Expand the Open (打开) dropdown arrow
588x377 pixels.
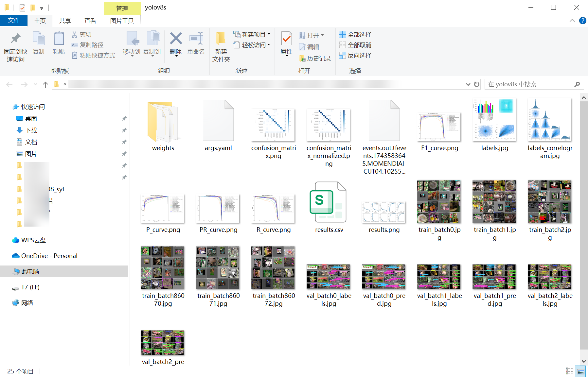pyautogui.click(x=323, y=35)
